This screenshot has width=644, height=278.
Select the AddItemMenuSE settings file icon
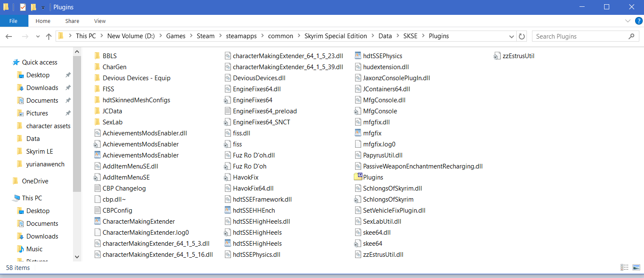coord(97,177)
